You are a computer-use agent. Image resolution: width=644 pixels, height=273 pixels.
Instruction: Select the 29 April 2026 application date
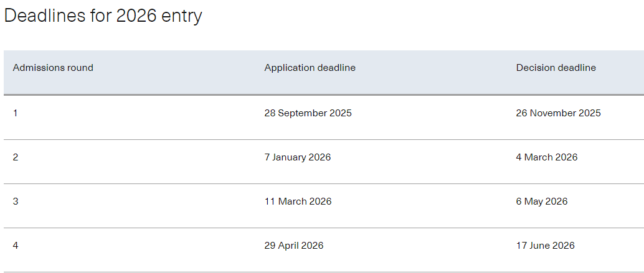[x=293, y=246]
